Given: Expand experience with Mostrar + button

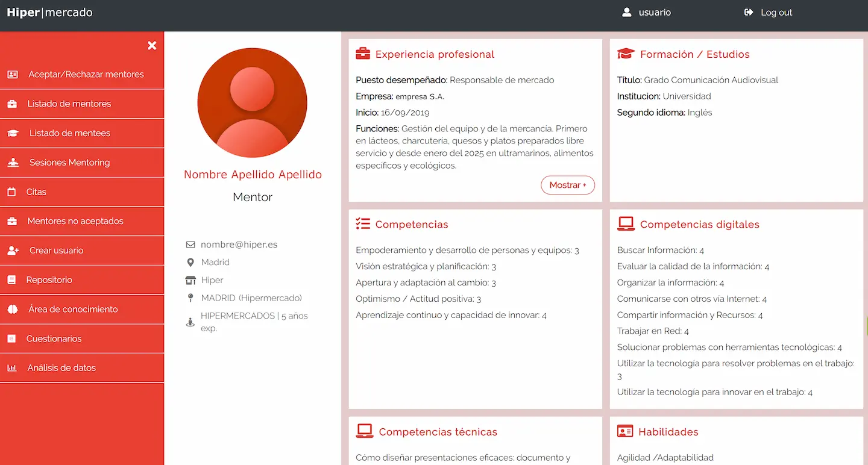Looking at the screenshot, I should (568, 185).
